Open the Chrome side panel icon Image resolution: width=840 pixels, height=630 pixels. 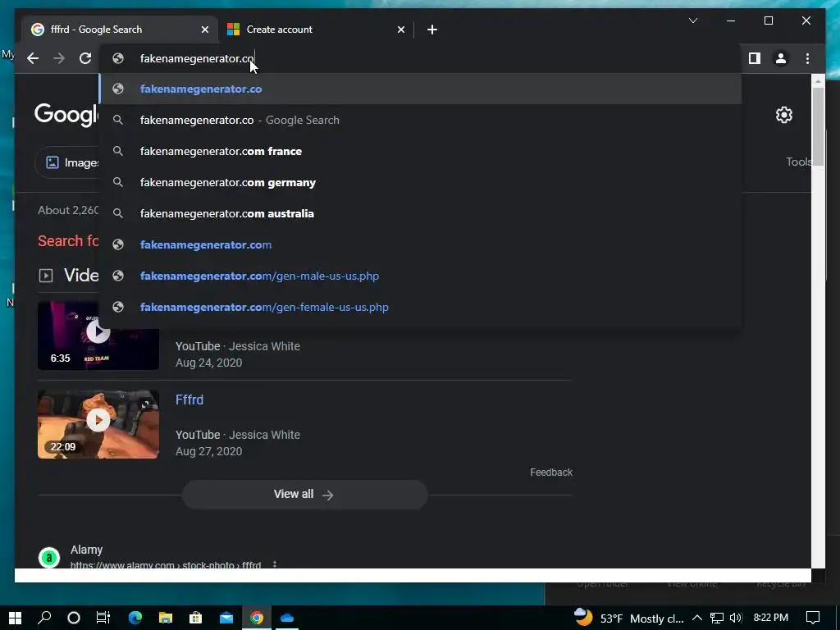tap(755, 58)
